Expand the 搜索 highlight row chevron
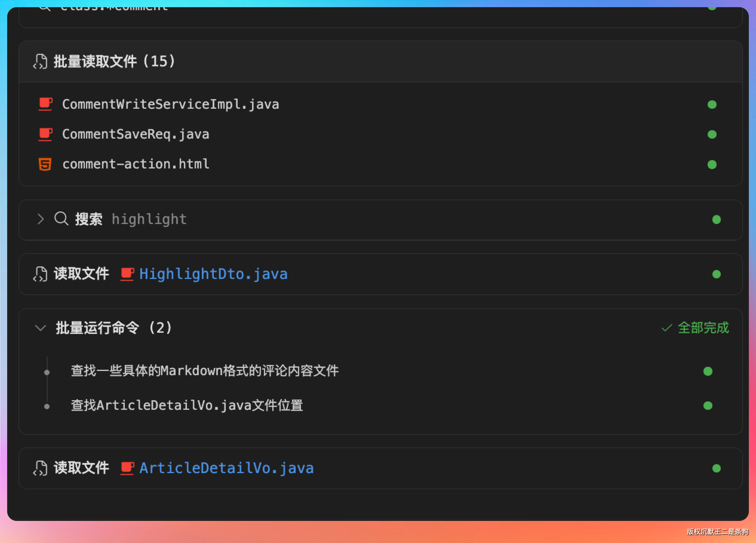This screenshot has width=756, height=543. (x=41, y=219)
